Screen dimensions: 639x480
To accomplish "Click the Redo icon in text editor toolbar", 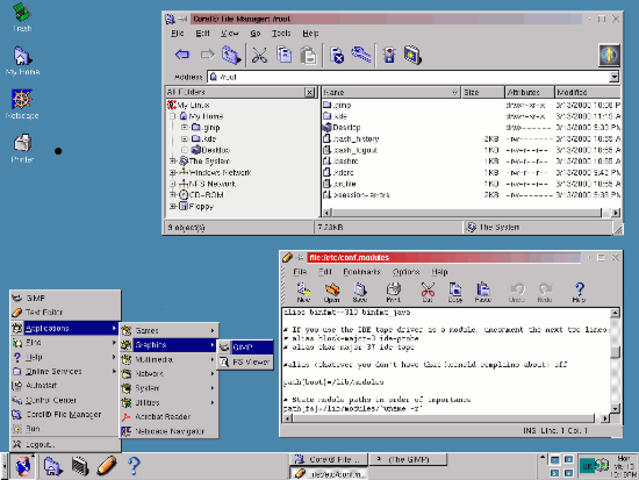I will tap(545, 292).
